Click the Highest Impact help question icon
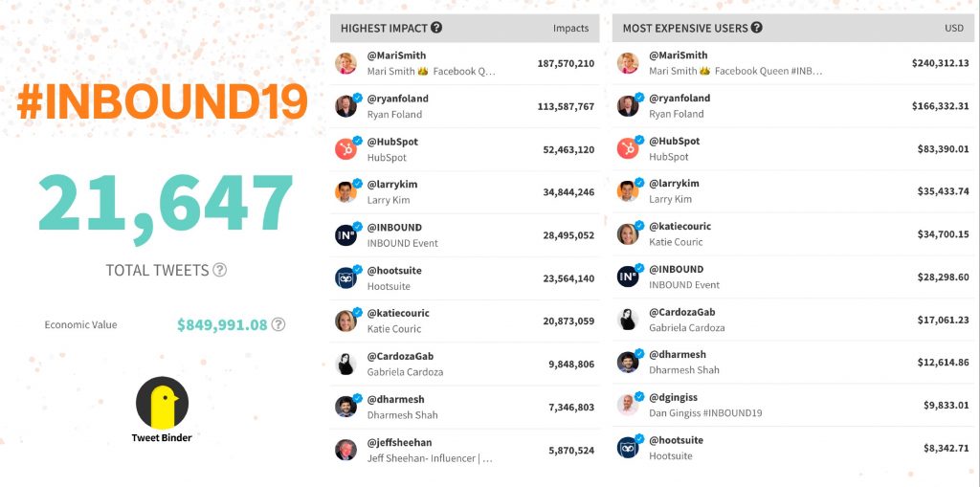This screenshot has width=980, height=487. tap(436, 28)
